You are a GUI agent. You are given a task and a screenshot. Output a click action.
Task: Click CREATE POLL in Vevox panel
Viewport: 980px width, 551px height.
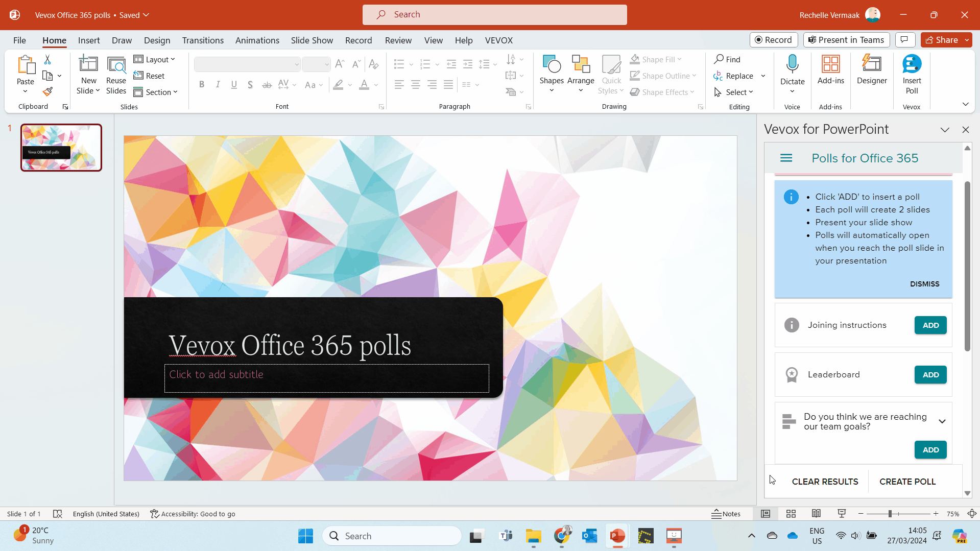[x=907, y=481]
